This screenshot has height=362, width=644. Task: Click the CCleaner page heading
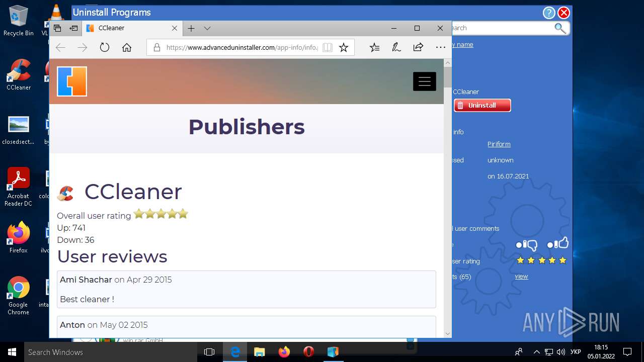click(x=133, y=192)
